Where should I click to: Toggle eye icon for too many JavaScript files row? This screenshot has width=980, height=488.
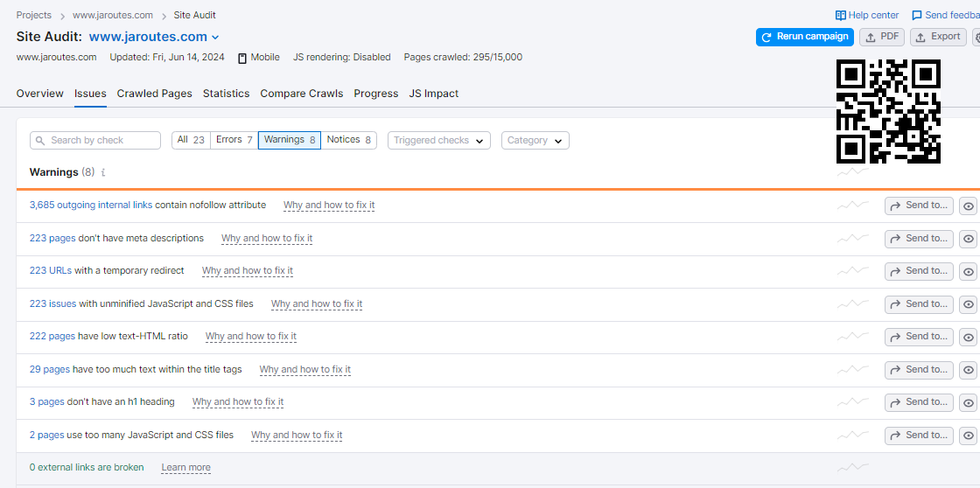(968, 436)
